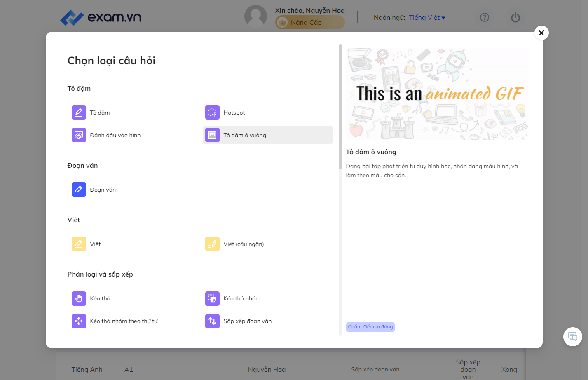Select the Kéo thả nhóm label

(242, 298)
